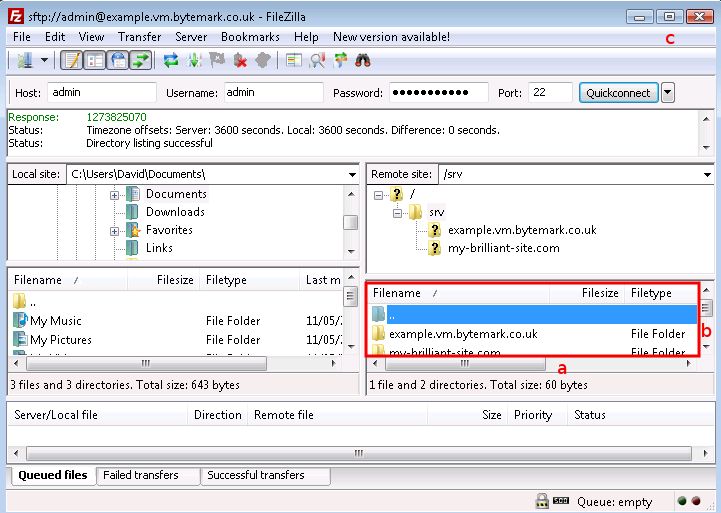Click the padlock encryption status icon
The height and width of the screenshot is (513, 721).
coord(542,501)
